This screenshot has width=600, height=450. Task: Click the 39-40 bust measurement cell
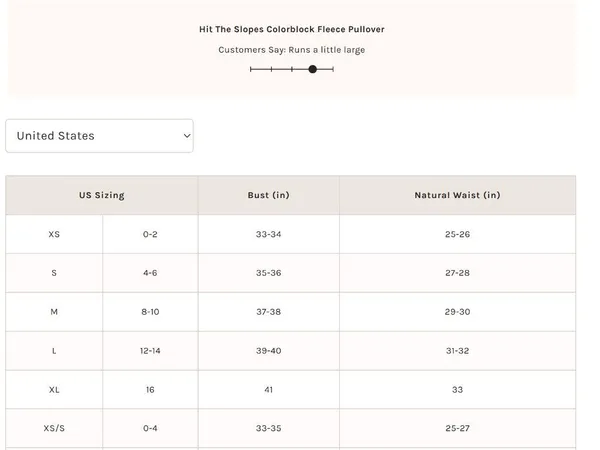pos(269,351)
